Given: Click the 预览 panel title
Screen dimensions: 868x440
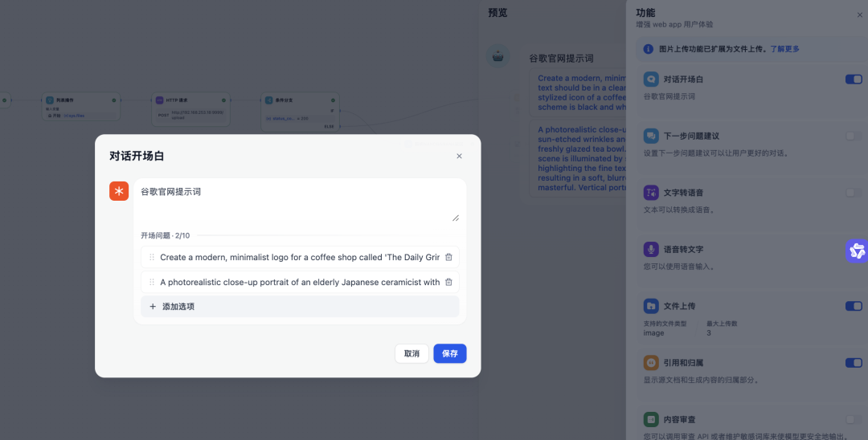Looking at the screenshot, I should click(497, 13).
